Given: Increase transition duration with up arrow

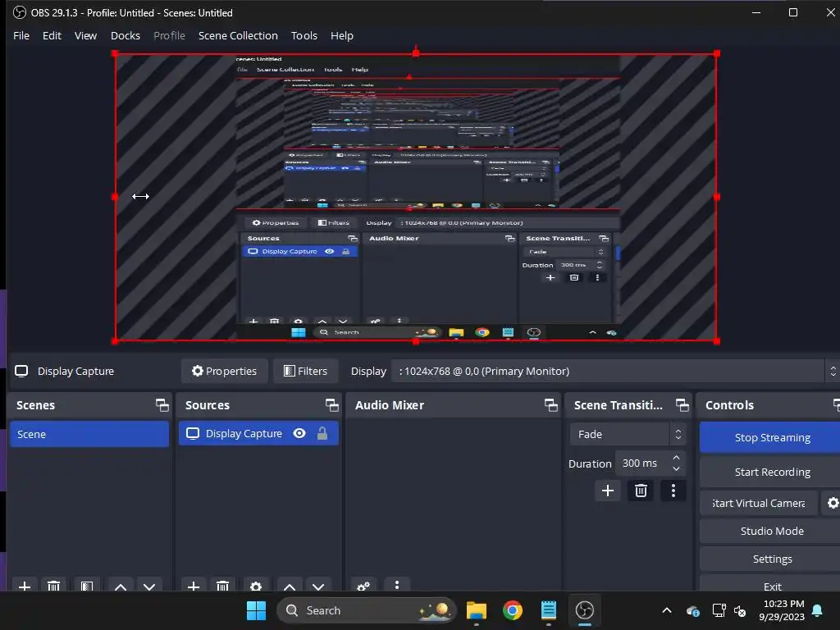Looking at the screenshot, I should [x=677, y=458].
